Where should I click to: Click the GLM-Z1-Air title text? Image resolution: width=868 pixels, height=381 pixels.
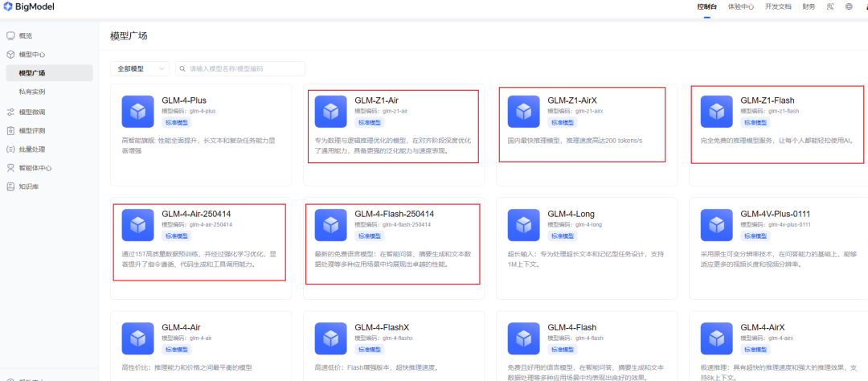tap(376, 100)
